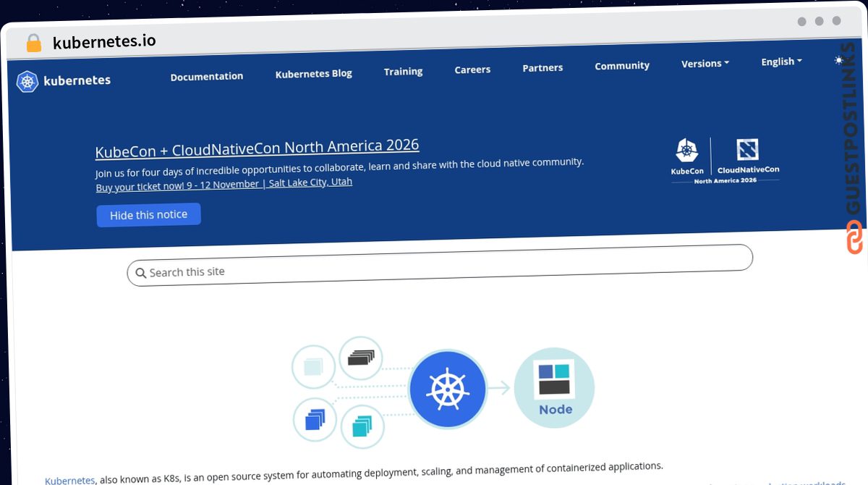Click the Kubernetes link in description text
The width and height of the screenshot is (868, 485).
69,480
